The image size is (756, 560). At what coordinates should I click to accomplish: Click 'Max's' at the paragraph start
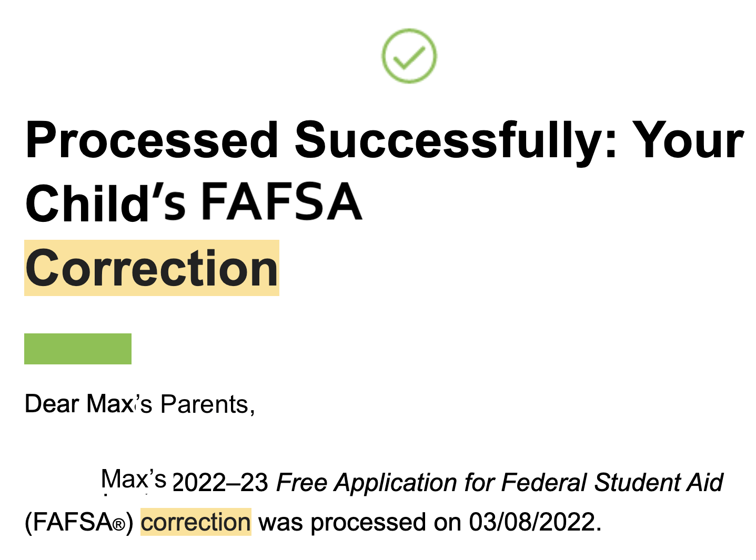click(134, 480)
